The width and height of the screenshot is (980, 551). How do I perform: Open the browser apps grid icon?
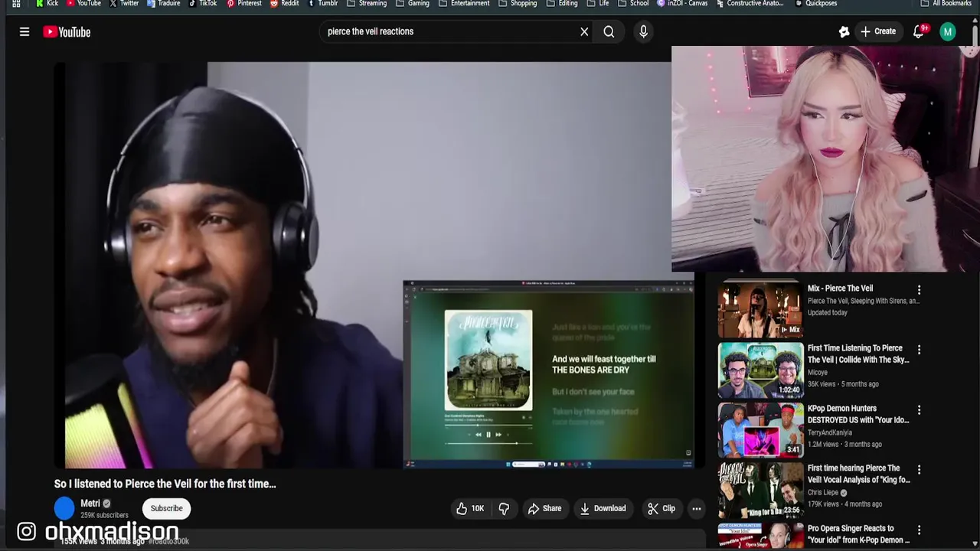tap(16, 4)
